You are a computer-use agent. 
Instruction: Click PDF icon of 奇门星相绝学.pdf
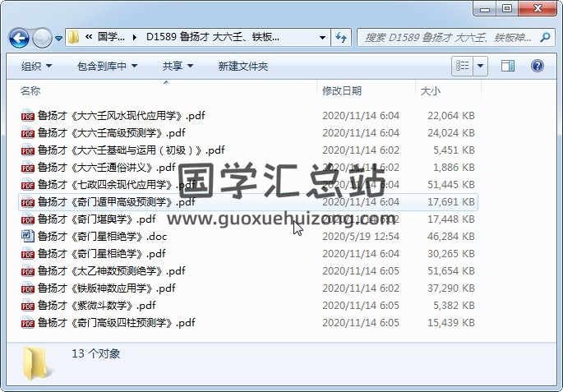point(28,253)
